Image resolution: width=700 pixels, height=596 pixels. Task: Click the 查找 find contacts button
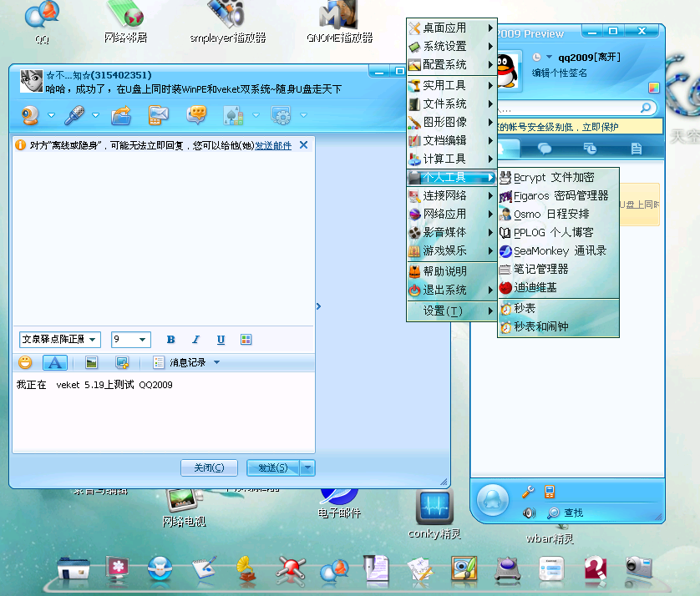click(x=566, y=513)
